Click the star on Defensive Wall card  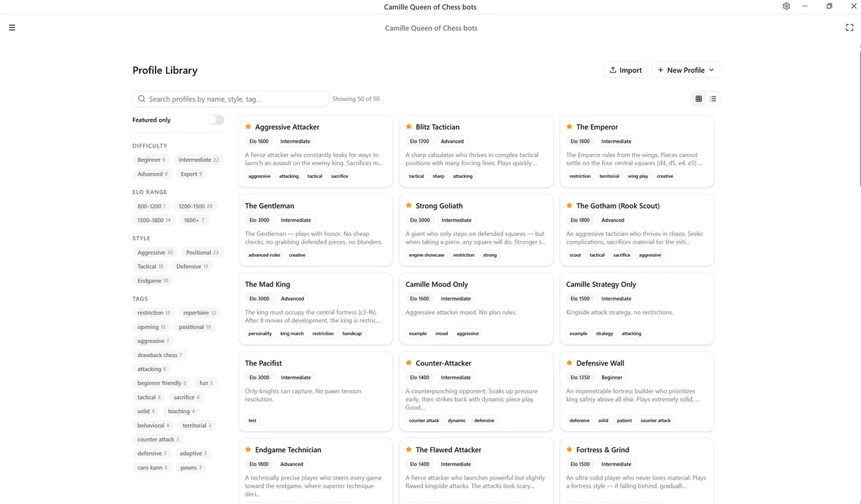tap(569, 363)
